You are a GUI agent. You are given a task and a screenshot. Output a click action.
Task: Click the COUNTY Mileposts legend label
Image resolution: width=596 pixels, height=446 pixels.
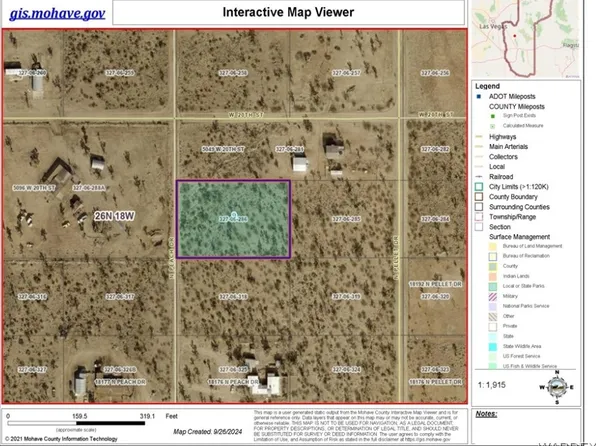[x=517, y=106]
